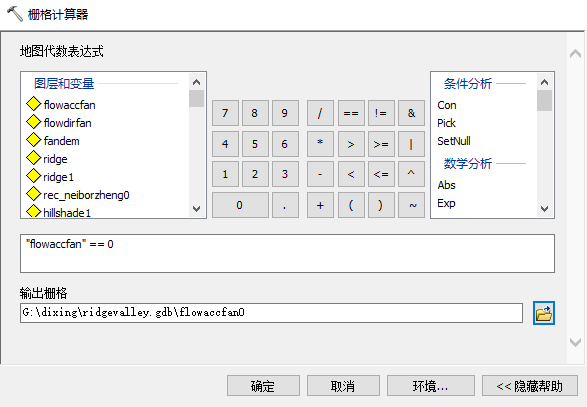The image size is (587, 407).
Task: Click down arrow in functions list scrollbar
Action: click(544, 209)
